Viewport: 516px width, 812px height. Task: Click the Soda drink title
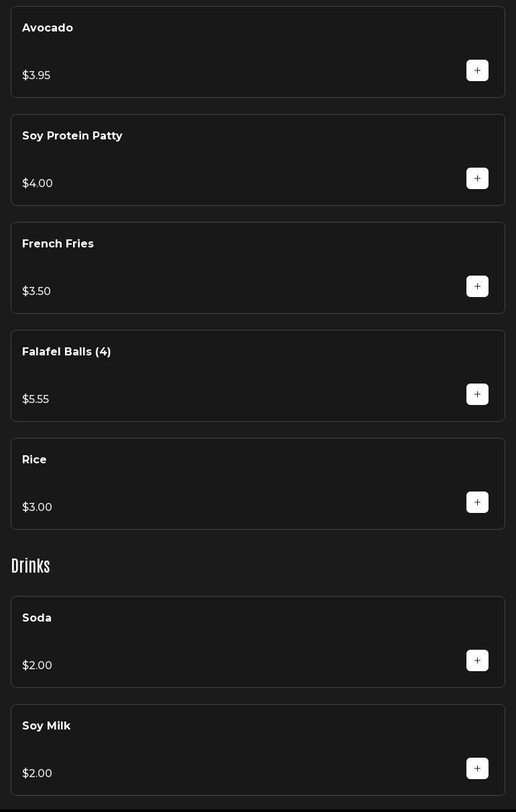[37, 618]
